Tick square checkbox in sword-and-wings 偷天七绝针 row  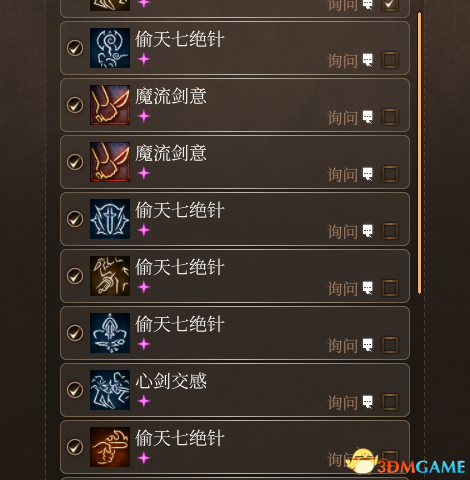pos(390,231)
